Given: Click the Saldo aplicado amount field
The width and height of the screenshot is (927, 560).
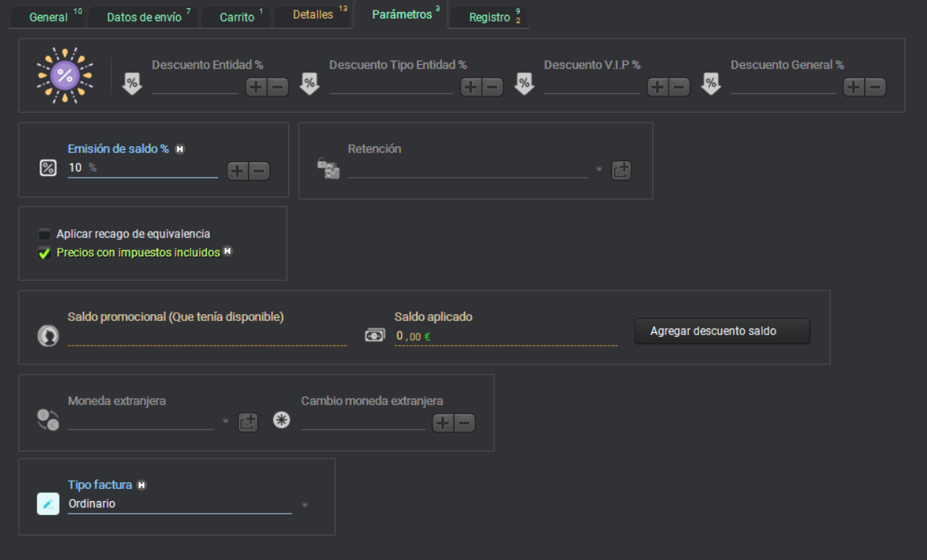Looking at the screenshot, I should point(505,337).
